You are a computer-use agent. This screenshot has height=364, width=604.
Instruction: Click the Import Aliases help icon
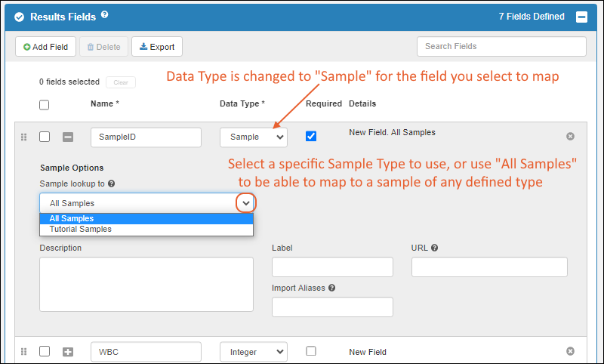[332, 288]
